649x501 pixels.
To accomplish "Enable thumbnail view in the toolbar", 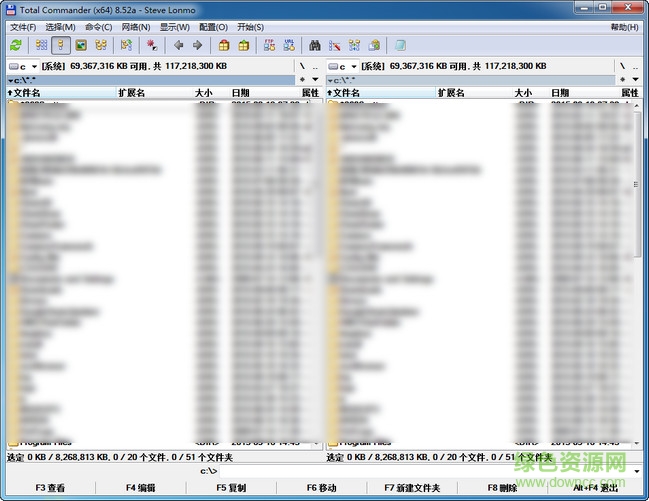I will (x=81, y=45).
